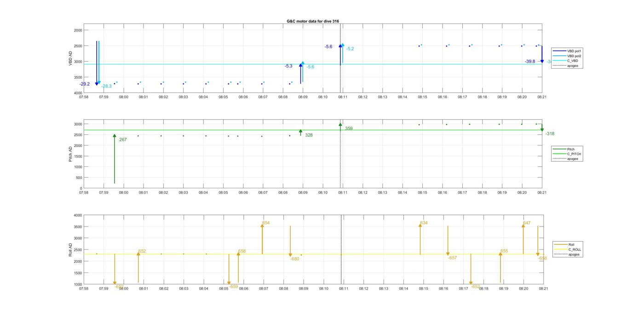This screenshot has width=644, height=319.
Task: Select the "VBD pot1" legend entry
Action: coord(568,51)
